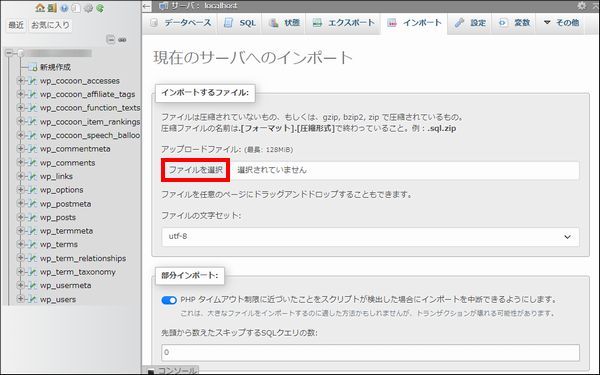Click table icon next to wp_comments
The width and height of the screenshot is (600, 375).
click(33, 163)
